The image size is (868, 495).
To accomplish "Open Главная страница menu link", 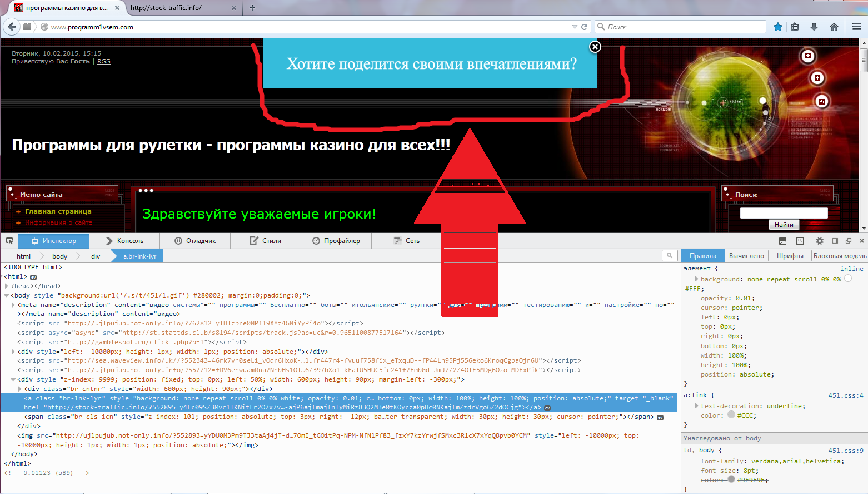I will (58, 211).
